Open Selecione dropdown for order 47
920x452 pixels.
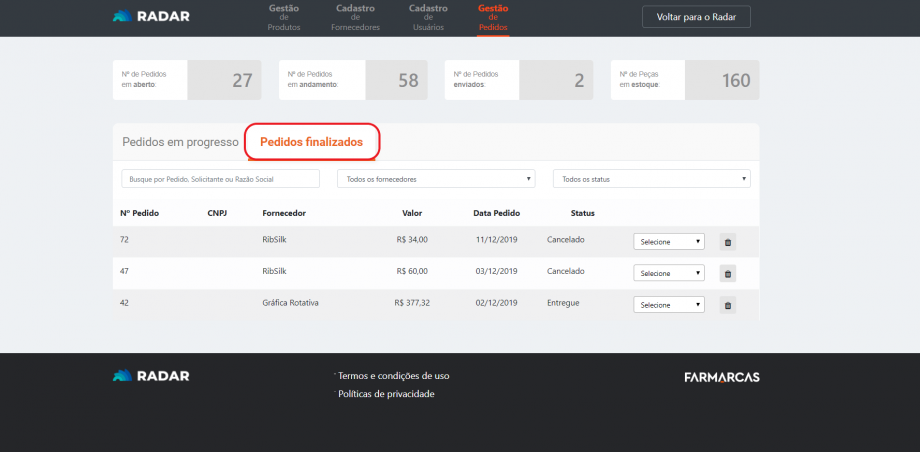tap(669, 273)
